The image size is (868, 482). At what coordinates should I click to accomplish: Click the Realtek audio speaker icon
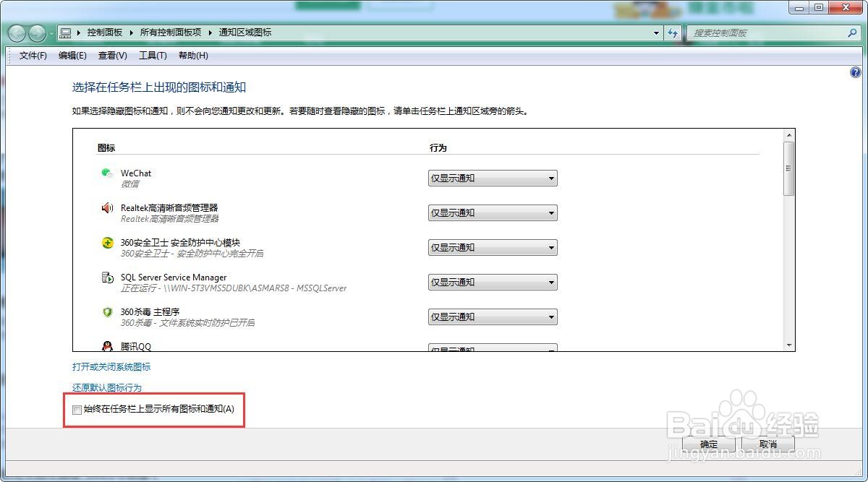pos(107,208)
